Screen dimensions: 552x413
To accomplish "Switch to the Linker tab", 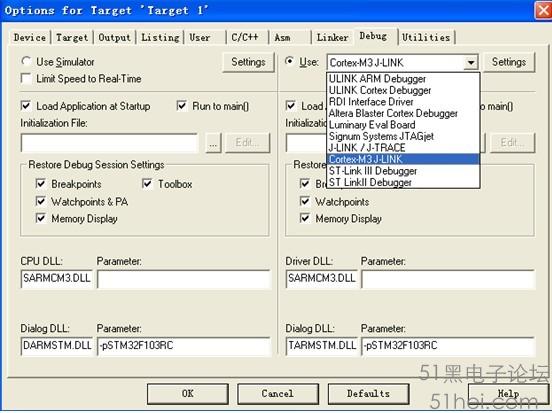I will point(332,37).
